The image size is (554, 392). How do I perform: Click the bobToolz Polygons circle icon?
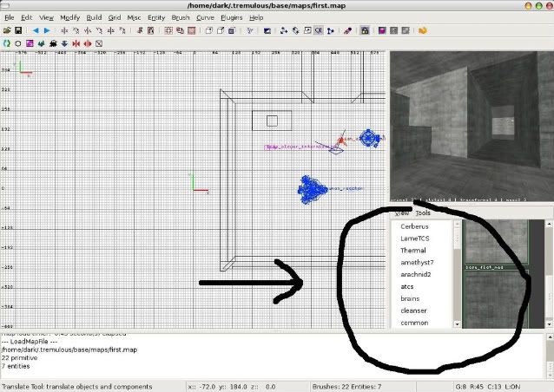tap(18, 43)
